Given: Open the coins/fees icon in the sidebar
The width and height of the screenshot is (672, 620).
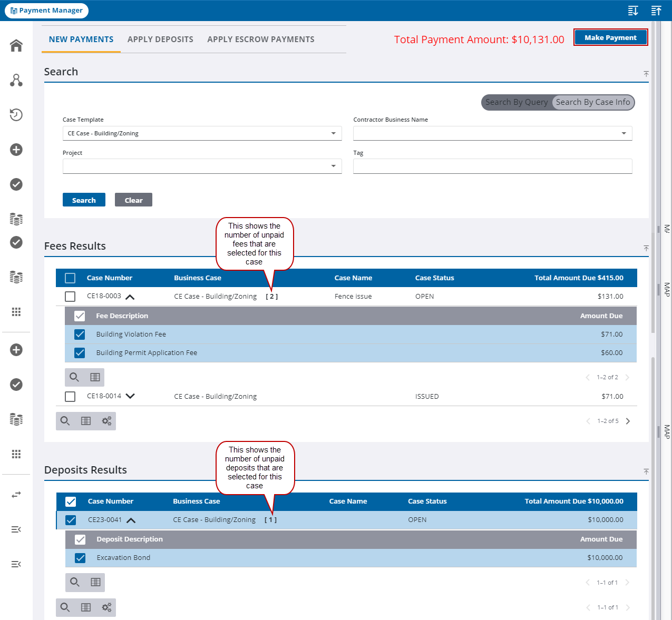Looking at the screenshot, I should (16, 219).
